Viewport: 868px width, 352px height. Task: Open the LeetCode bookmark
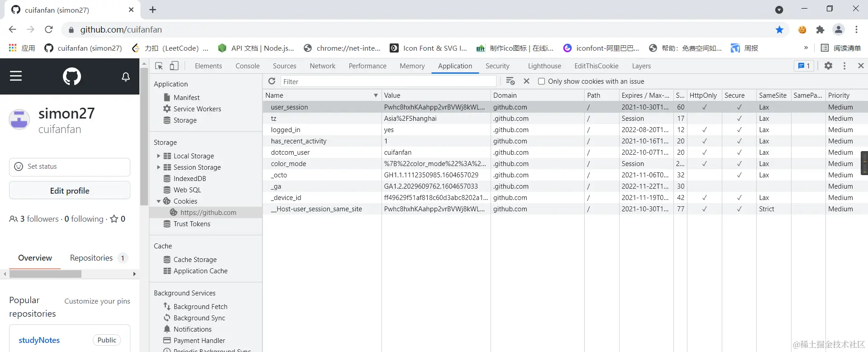point(170,48)
